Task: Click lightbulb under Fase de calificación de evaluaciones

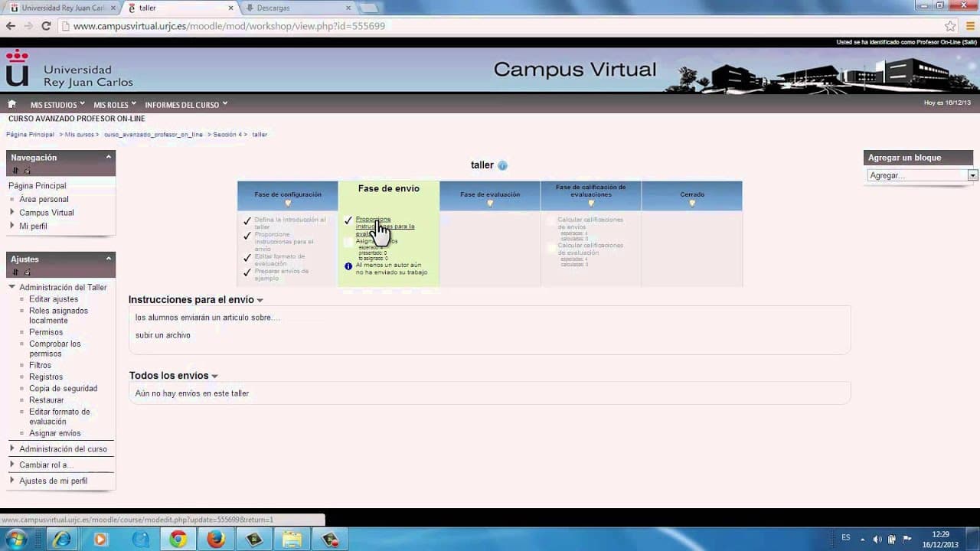Action: point(591,204)
